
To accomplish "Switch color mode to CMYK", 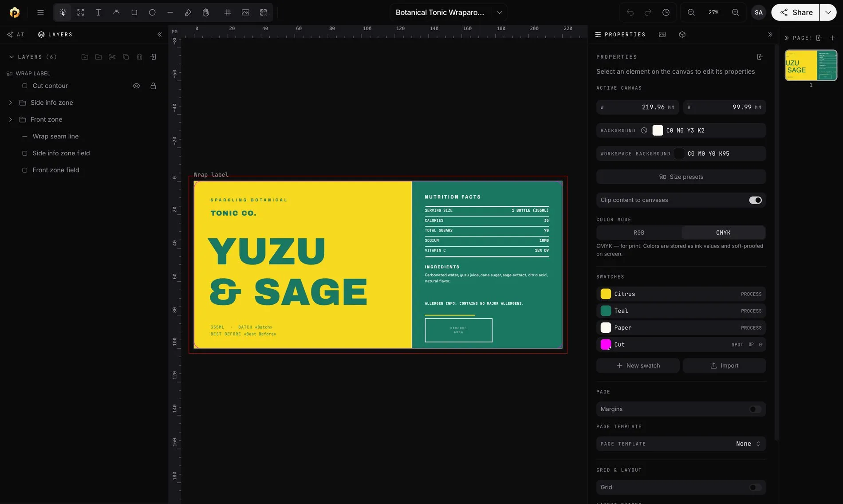I will (x=723, y=232).
